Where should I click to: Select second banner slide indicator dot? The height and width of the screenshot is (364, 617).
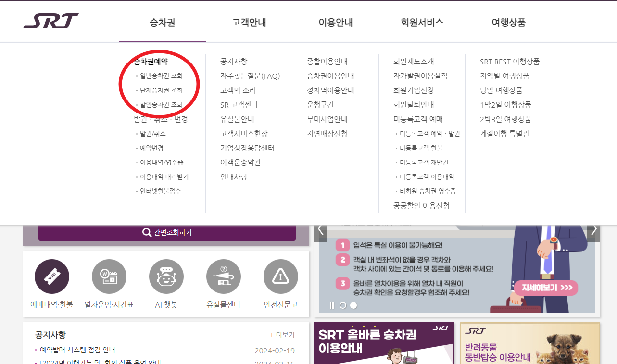pos(353,305)
